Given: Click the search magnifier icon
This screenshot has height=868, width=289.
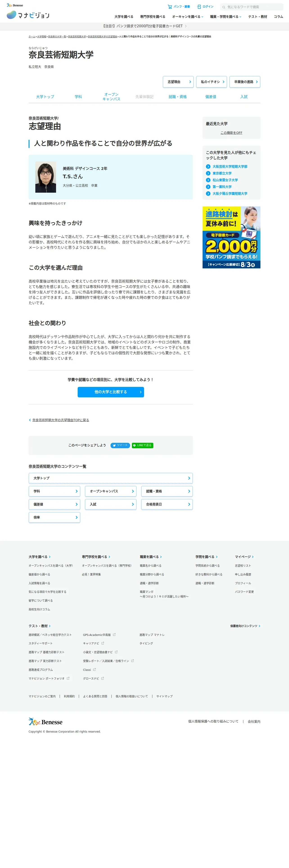Looking at the screenshot, I should 224,7.
